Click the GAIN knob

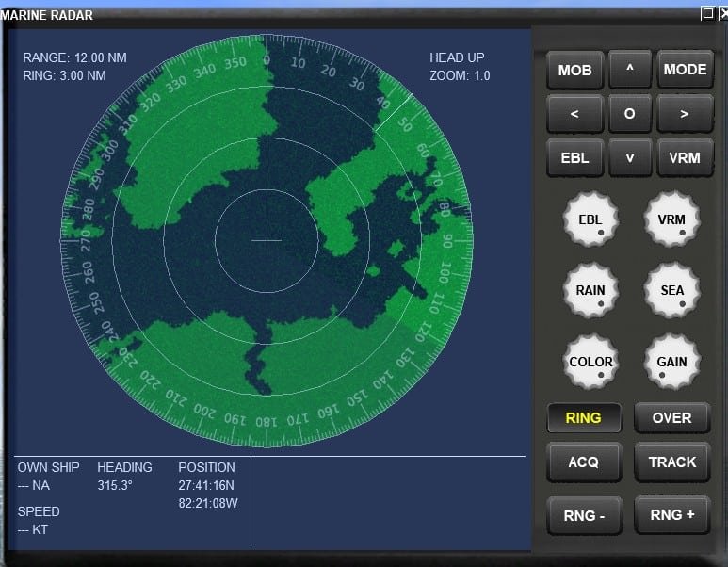671,362
